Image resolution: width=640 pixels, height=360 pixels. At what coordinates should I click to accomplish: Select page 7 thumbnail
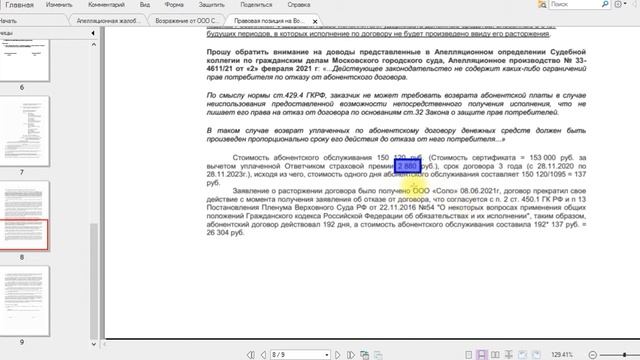[24, 131]
